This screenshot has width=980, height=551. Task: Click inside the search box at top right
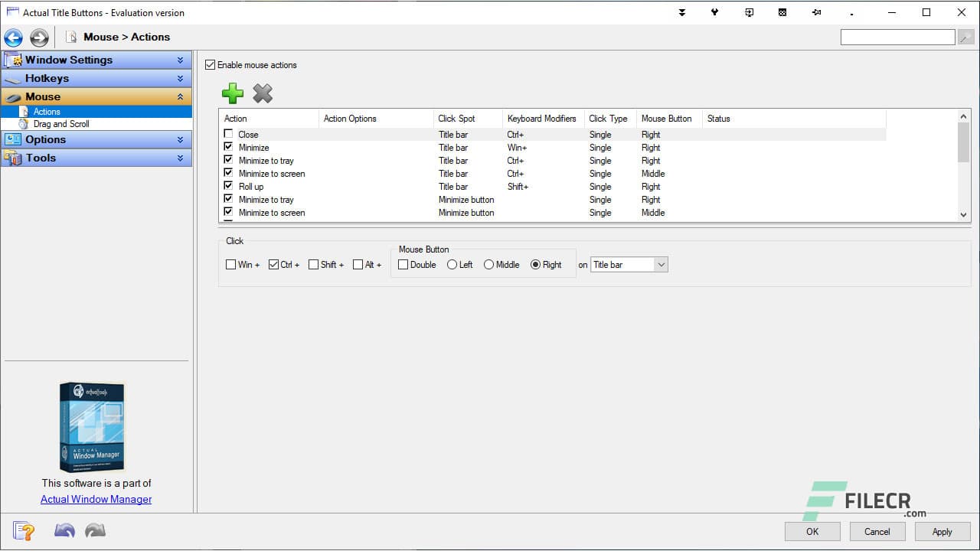coord(897,36)
